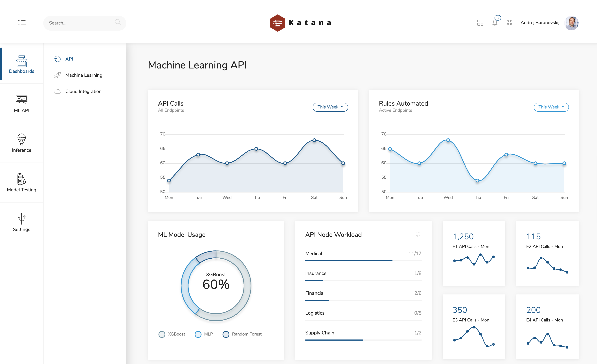Toggle XGBoost legend marker
The height and width of the screenshot is (364, 597).
tap(162, 334)
